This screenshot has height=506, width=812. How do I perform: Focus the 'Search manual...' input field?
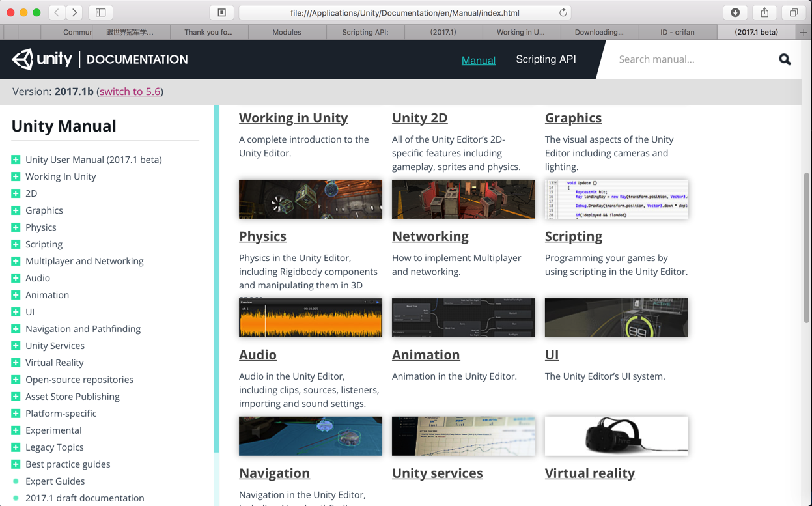tap(693, 59)
